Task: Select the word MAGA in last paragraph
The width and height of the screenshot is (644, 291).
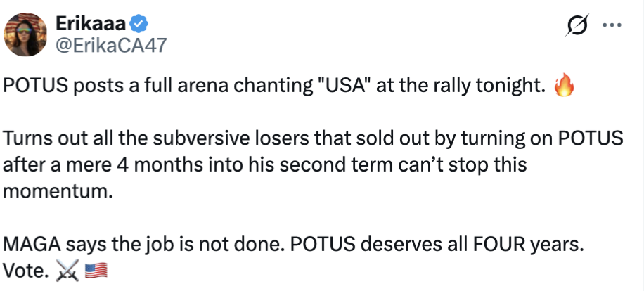Action: (32, 245)
